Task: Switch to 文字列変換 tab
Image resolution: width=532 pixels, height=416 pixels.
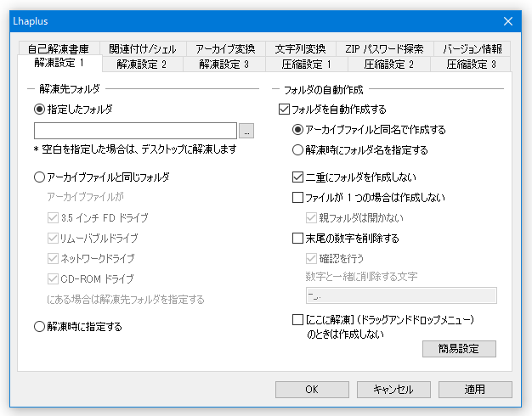Action: point(300,49)
